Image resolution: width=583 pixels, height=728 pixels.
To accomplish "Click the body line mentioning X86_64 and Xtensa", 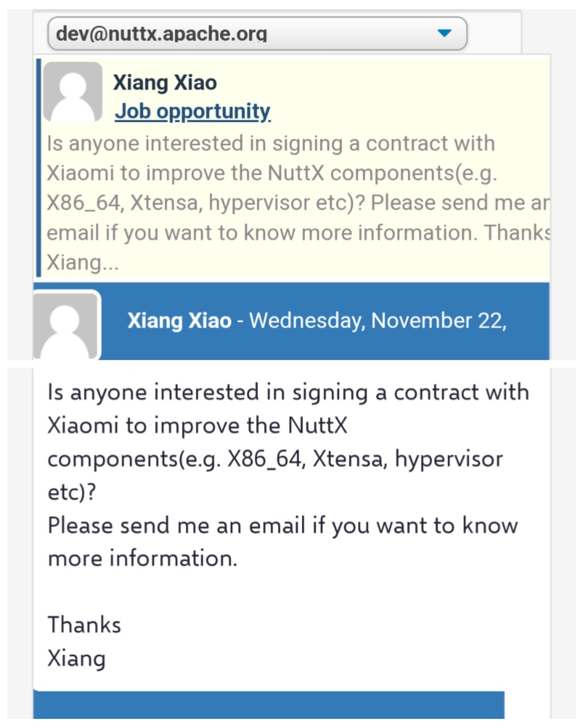I will 275,459.
